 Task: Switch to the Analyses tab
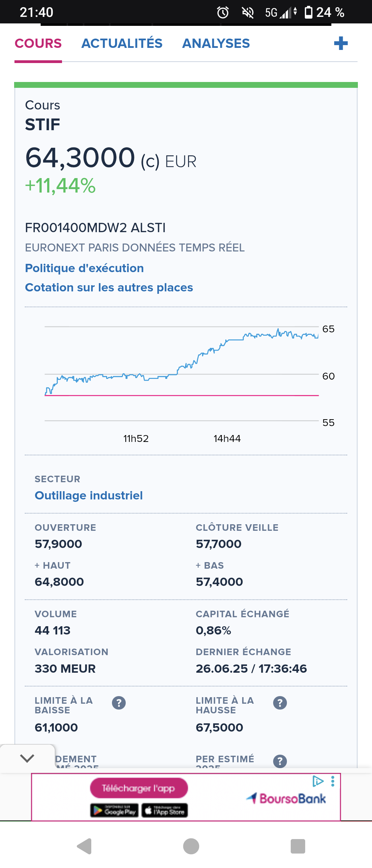[x=216, y=44]
